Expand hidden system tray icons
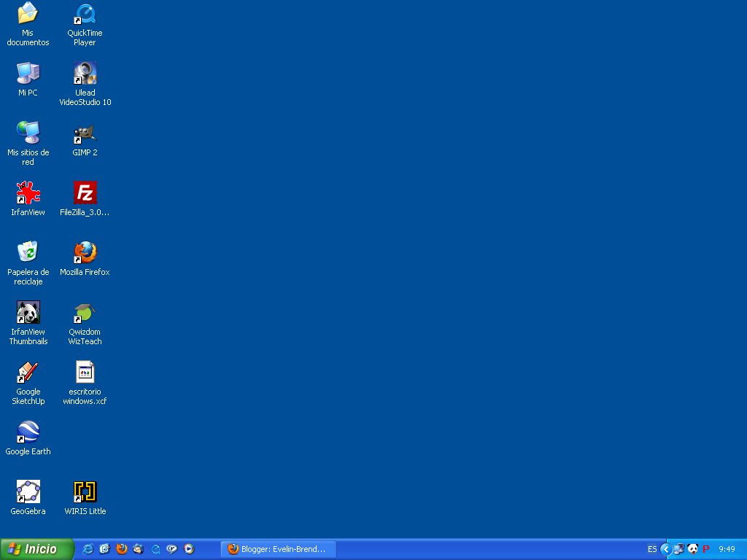Screen dimensions: 747x560 tap(666, 549)
